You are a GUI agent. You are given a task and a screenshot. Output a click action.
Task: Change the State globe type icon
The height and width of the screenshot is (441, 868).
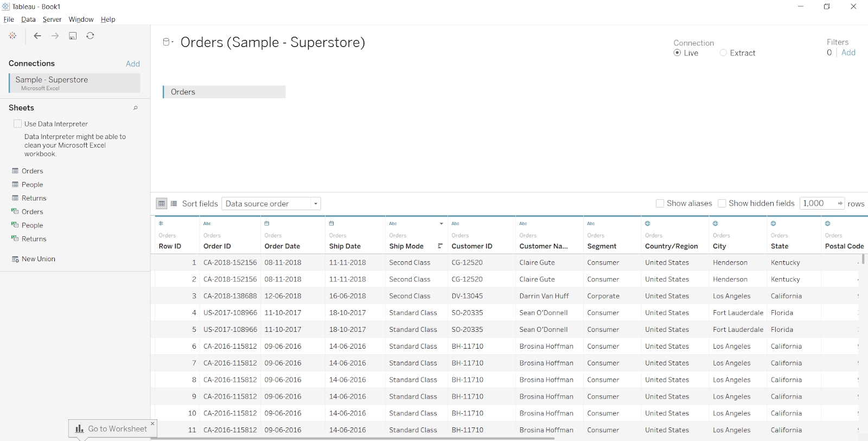[774, 223]
